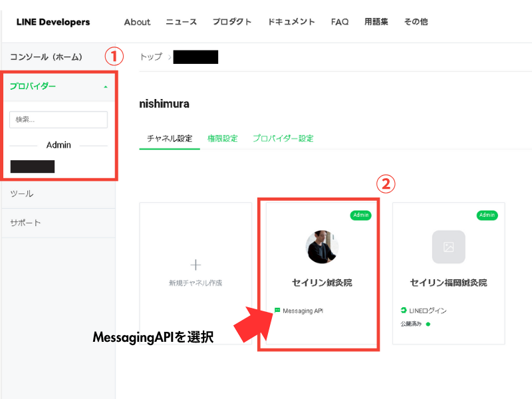Image resolution: width=532 pixels, height=399 pixels.
Task: Open ツール in the sidebar
Action: click(x=22, y=194)
